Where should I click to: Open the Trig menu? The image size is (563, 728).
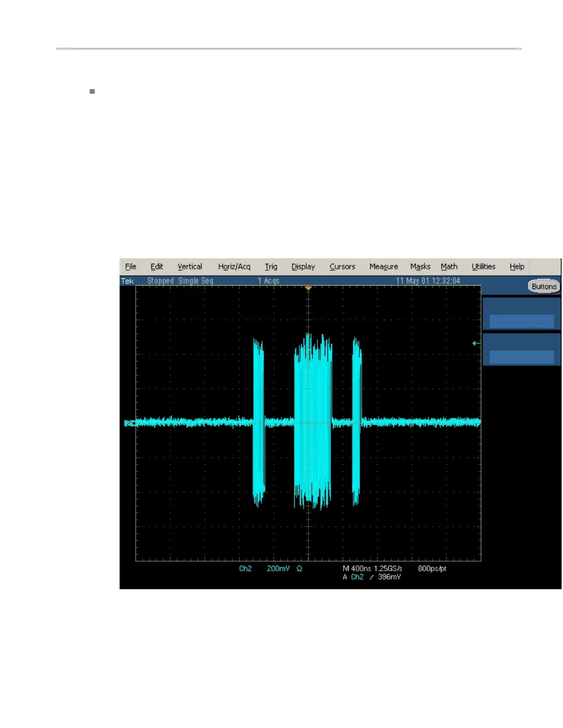271,267
